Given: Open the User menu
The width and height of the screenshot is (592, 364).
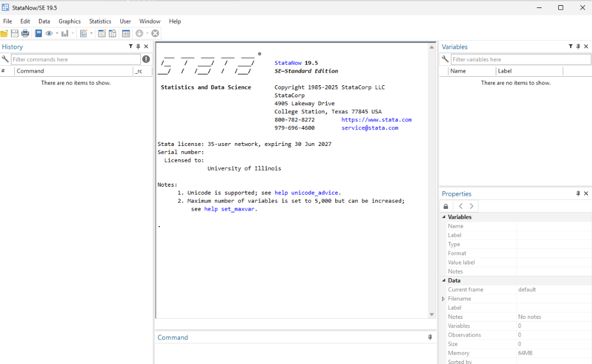Looking at the screenshot, I should [x=126, y=22].
